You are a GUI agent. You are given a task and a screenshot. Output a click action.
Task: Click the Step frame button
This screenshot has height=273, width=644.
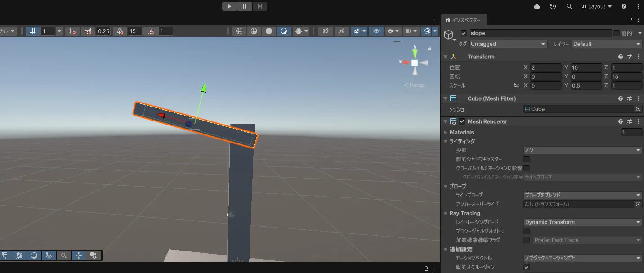[260, 6]
